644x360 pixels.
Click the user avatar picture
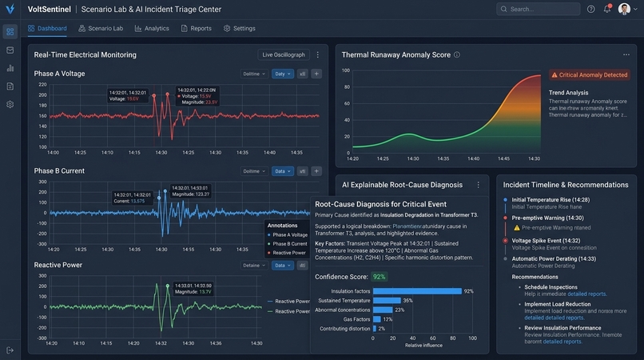[x=624, y=9]
